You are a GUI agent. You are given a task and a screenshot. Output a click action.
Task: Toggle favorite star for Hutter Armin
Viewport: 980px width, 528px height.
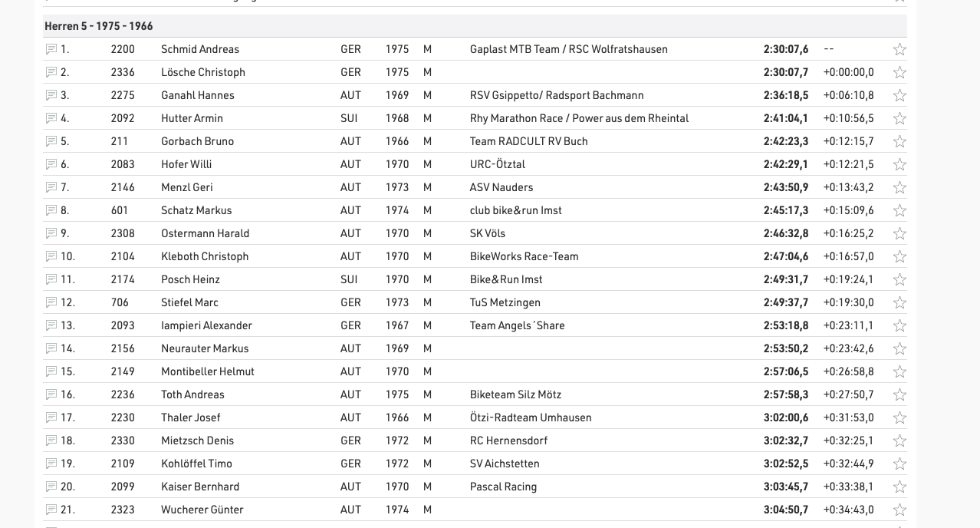(x=899, y=118)
